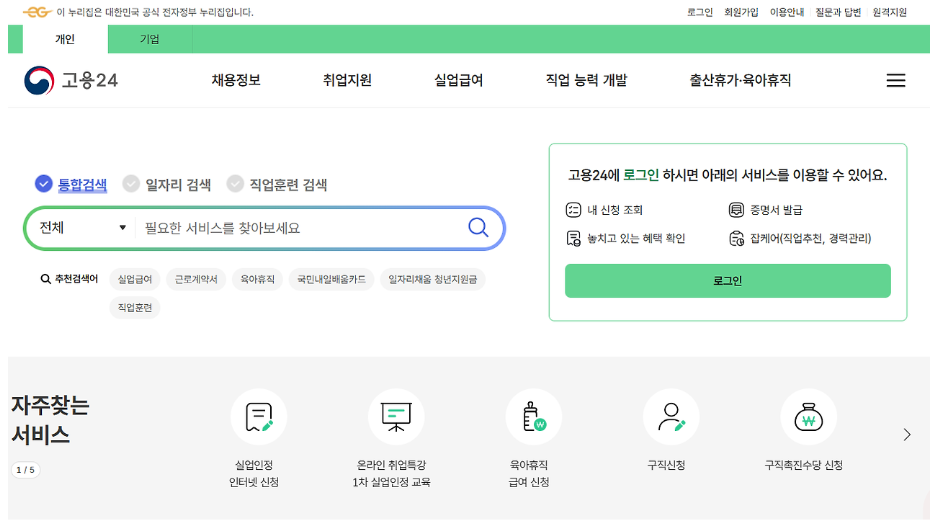939x527 pixels.
Task: Open the 직업 능력 개발 menu
Action: click(x=586, y=80)
